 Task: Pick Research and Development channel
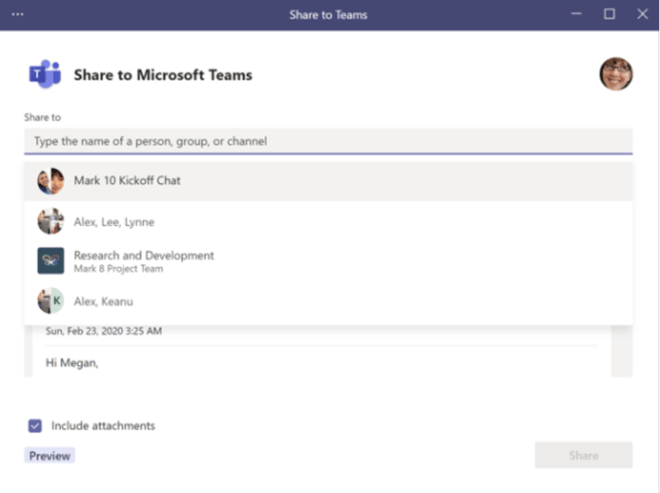pyautogui.click(x=328, y=261)
